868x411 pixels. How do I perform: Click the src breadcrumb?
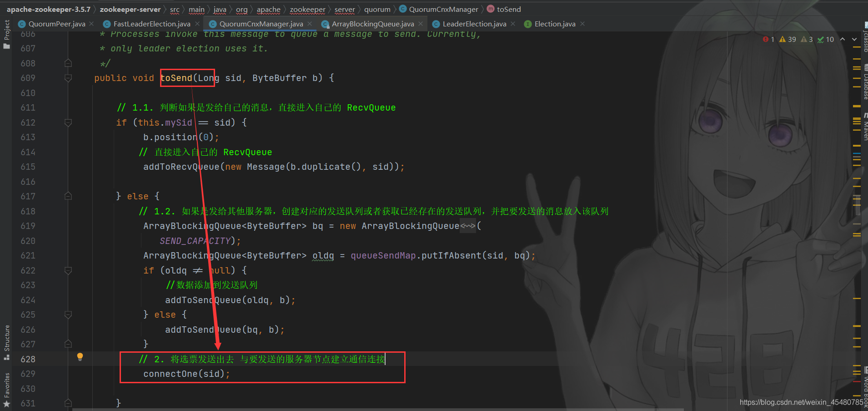pos(175,9)
